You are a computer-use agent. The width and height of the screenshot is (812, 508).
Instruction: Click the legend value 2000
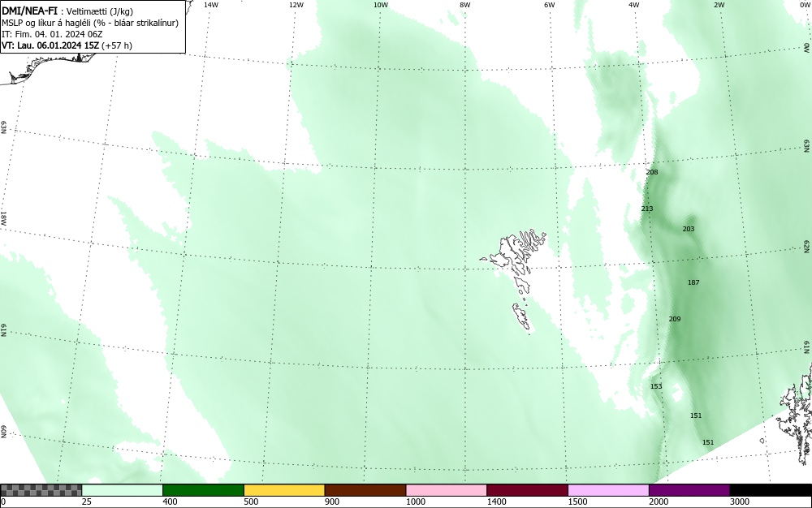coord(659,502)
